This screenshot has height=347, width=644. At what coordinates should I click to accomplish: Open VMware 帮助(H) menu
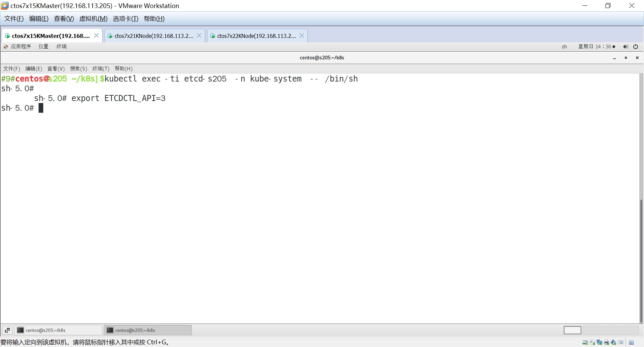point(154,19)
